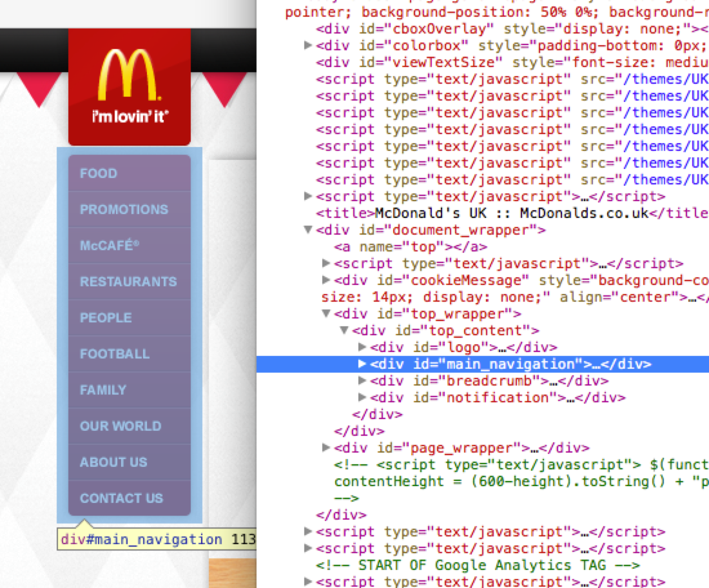Expand script node above the title tag
The height and width of the screenshot is (588, 709).
click(308, 196)
